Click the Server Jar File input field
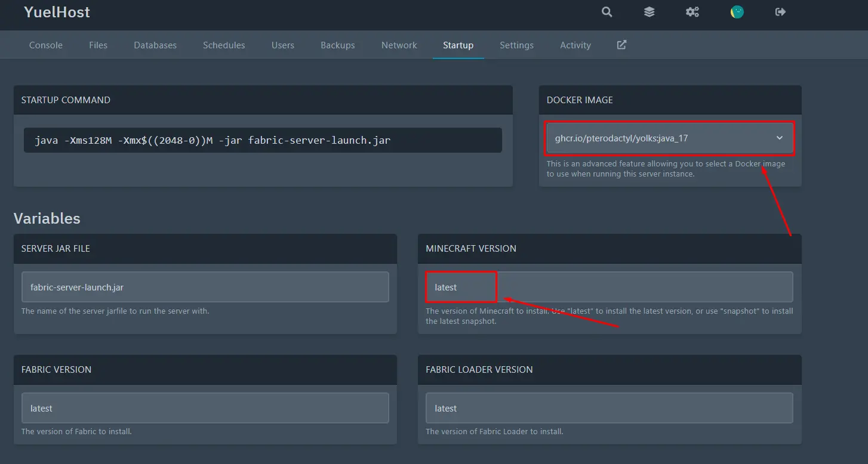This screenshot has width=868, height=464. (205, 287)
